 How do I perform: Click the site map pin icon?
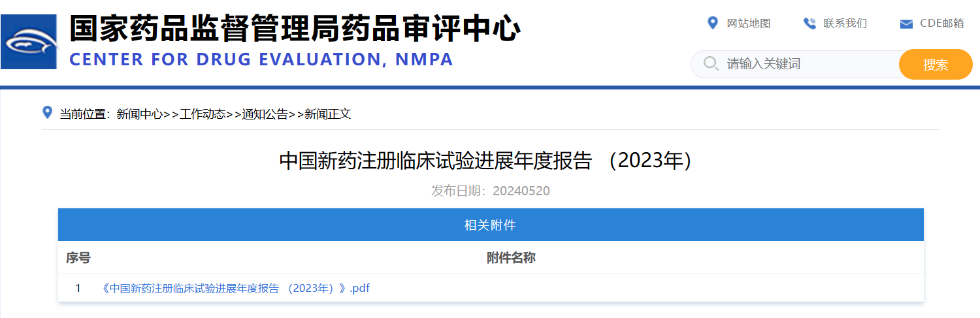coord(713,23)
